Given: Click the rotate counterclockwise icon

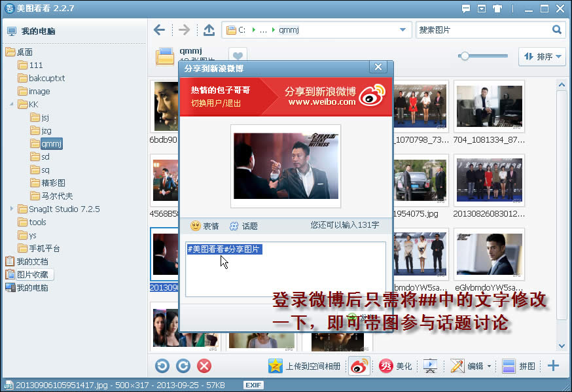Looking at the screenshot, I should (x=162, y=366).
